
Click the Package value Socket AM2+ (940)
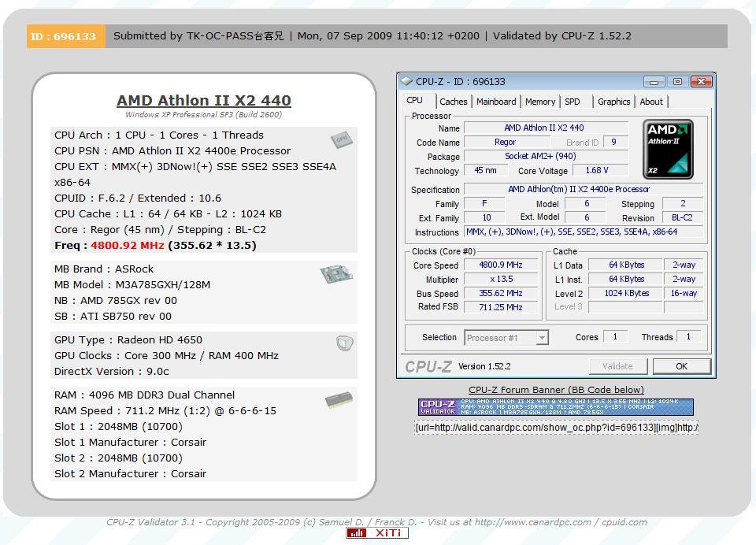click(546, 156)
